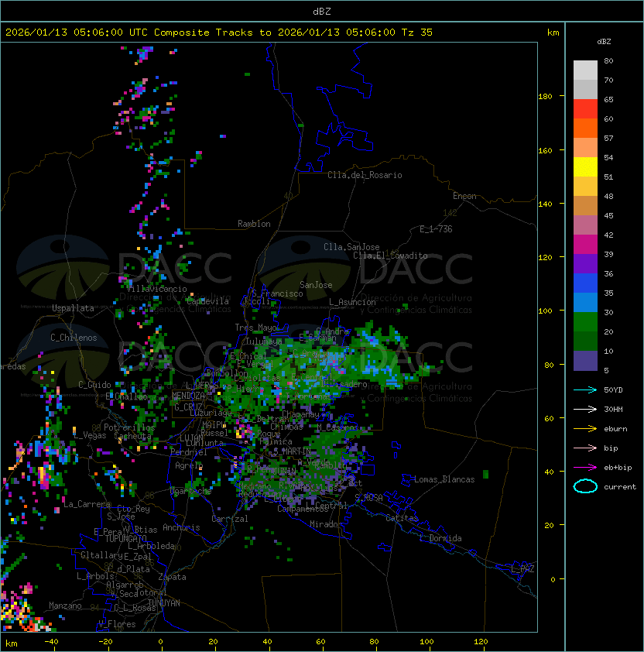The height and width of the screenshot is (652, 644).
Task: Click the 'L_Dormida' map label
Action: tap(440, 538)
